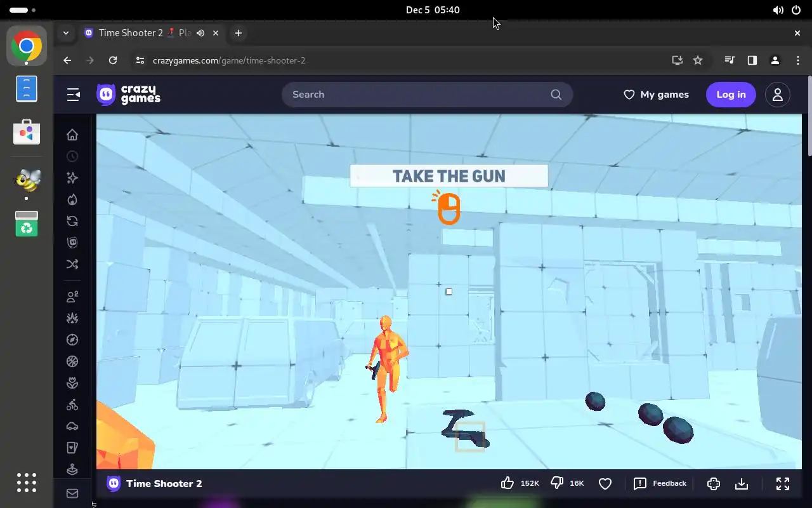The height and width of the screenshot is (508, 812).
Task: Open the sparkle New games sidebar icon
Action: (72, 178)
